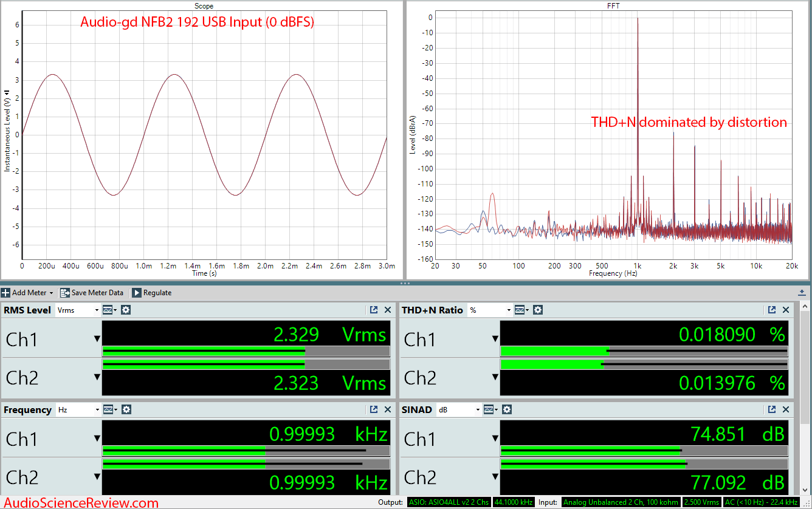The height and width of the screenshot is (509, 812).
Task: Expand Ch1 arrow in THD+N Ratio meter
Action: coord(495,339)
